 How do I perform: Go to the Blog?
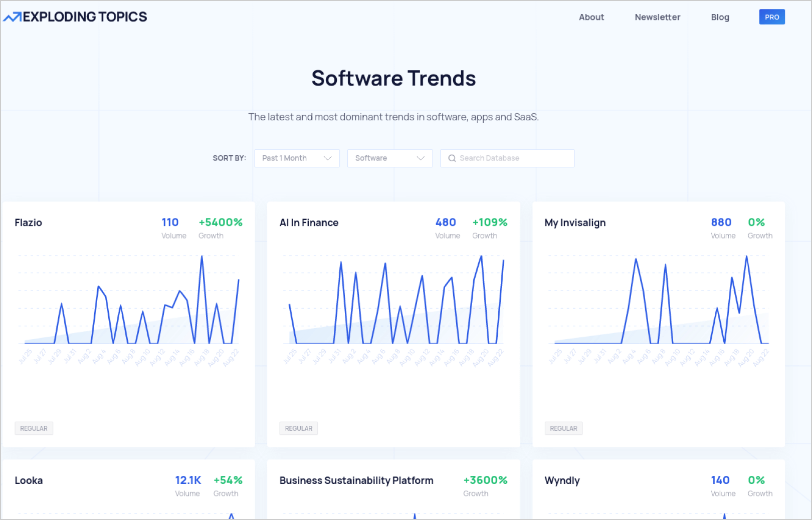[x=720, y=17]
